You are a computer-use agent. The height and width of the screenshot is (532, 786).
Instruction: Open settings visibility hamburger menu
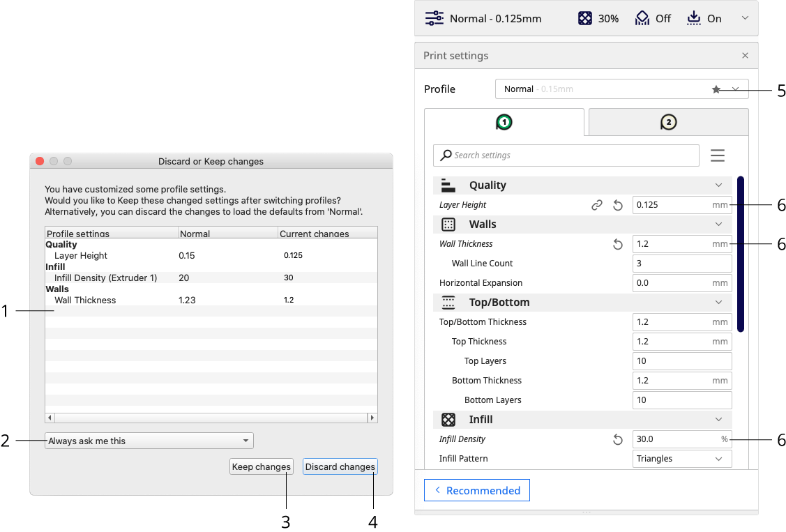(718, 155)
